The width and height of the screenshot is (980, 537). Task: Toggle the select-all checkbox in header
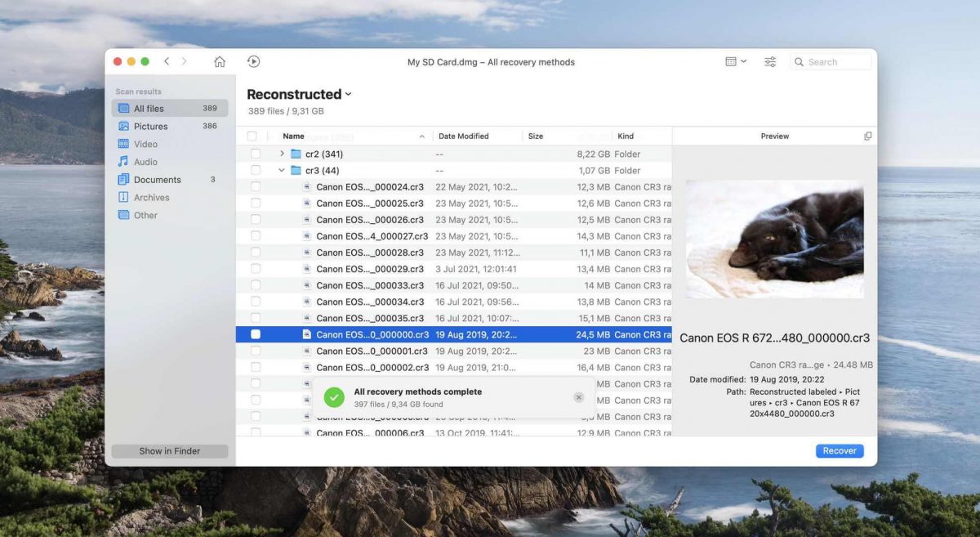pos(252,136)
